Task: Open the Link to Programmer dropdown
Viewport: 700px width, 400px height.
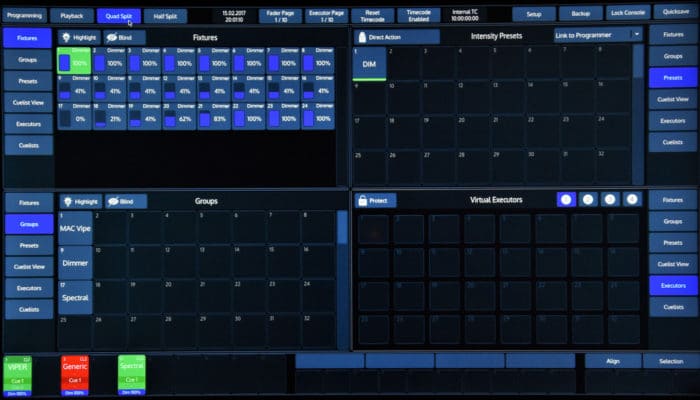Action: coord(599,35)
